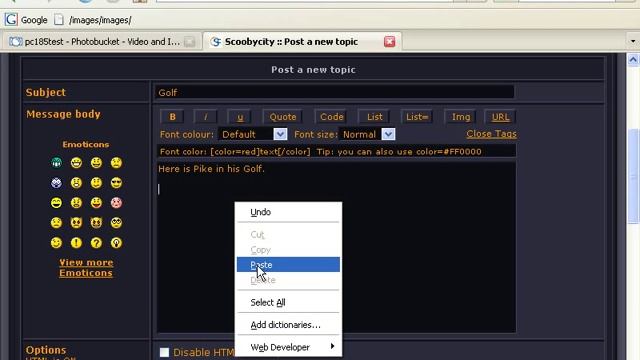Select the Scoobycity Post a new topic tab
The height and width of the screenshot is (360, 640).
tap(302, 42)
